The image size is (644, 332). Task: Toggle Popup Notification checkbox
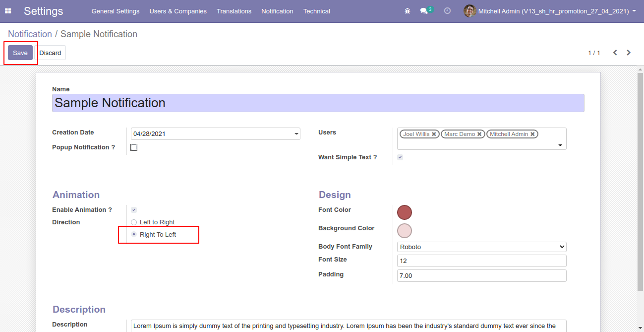pos(134,147)
